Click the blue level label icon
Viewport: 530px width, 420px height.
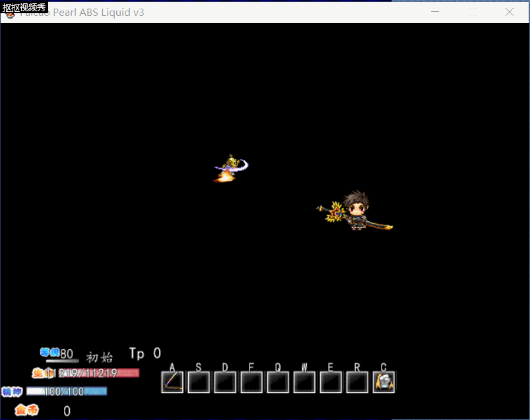(50, 352)
